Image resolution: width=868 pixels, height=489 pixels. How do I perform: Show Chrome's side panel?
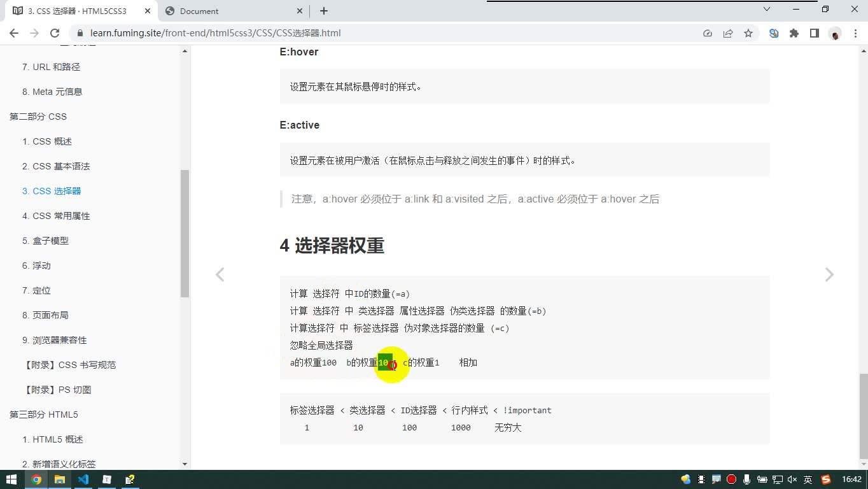(x=815, y=33)
